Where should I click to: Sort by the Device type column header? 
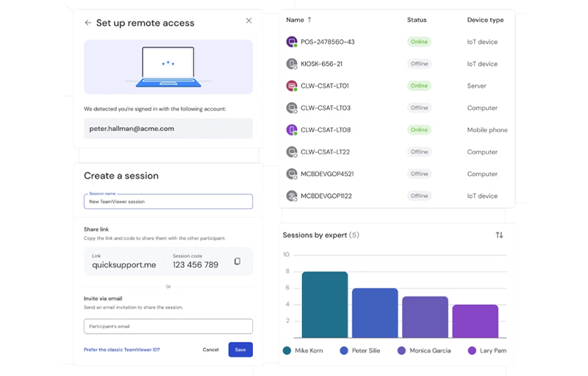485,20
